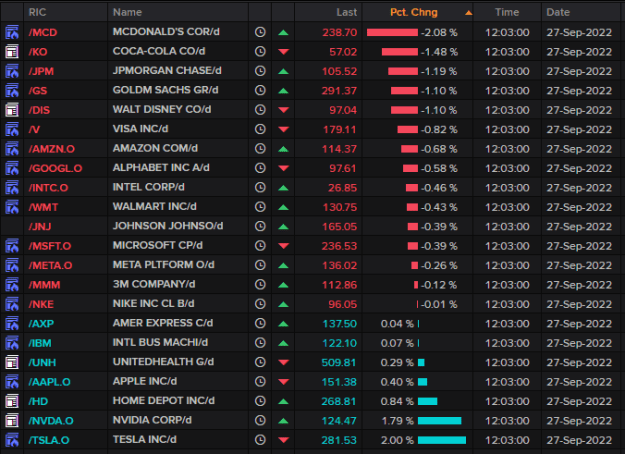The image size is (625, 454).
Task: Select the name META PLTFORM O/d
Action: click(163, 265)
